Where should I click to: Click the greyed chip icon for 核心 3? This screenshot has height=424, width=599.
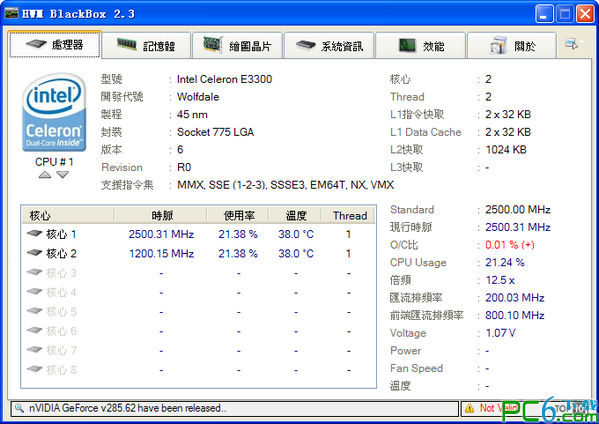tap(34, 272)
